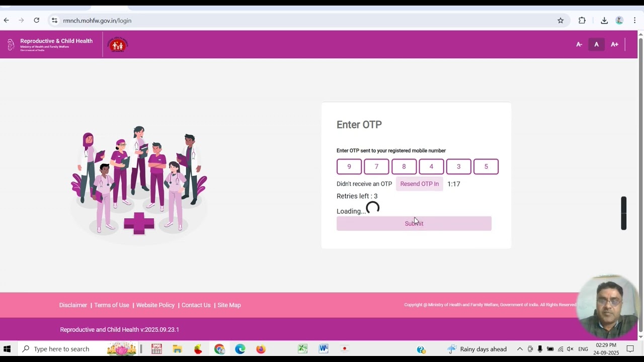Click the Resend OTP In button
This screenshot has width=644, height=362.
[420, 184]
